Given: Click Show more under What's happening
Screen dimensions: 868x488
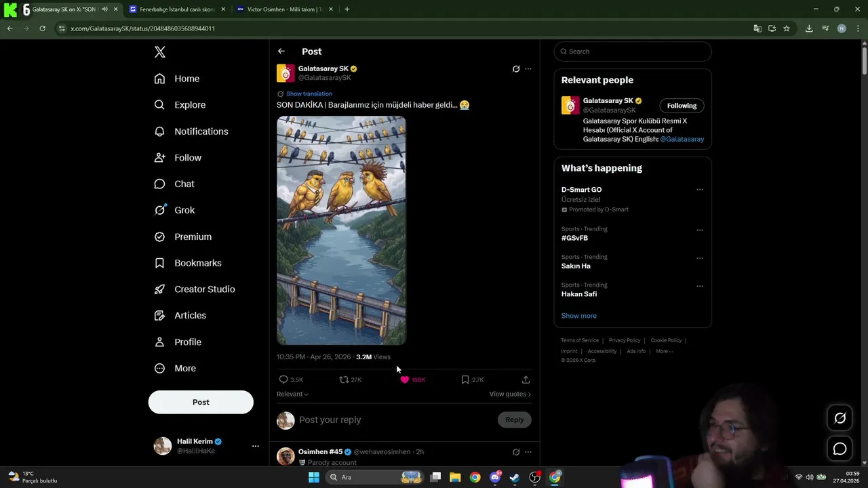Looking at the screenshot, I should [579, 316].
